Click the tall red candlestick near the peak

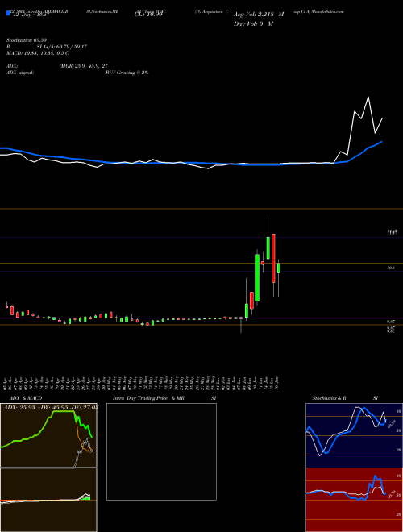point(273,258)
